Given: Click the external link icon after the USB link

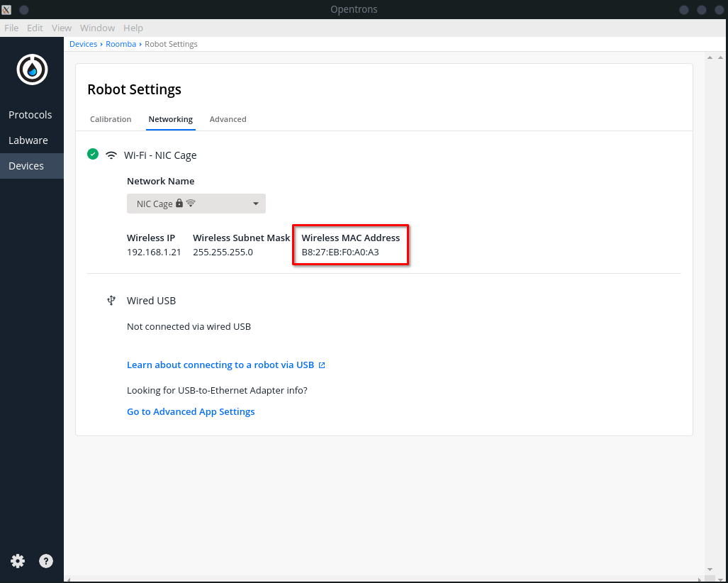Looking at the screenshot, I should click(323, 365).
